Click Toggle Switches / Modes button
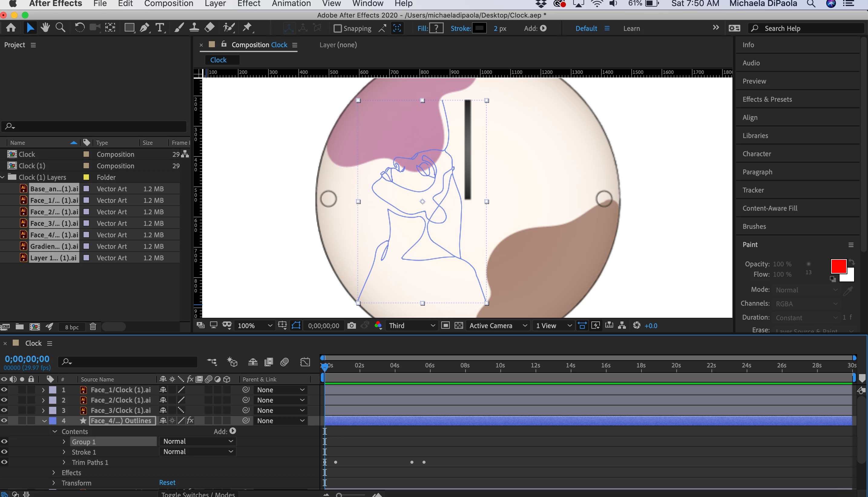This screenshot has height=497, width=868. coord(198,494)
